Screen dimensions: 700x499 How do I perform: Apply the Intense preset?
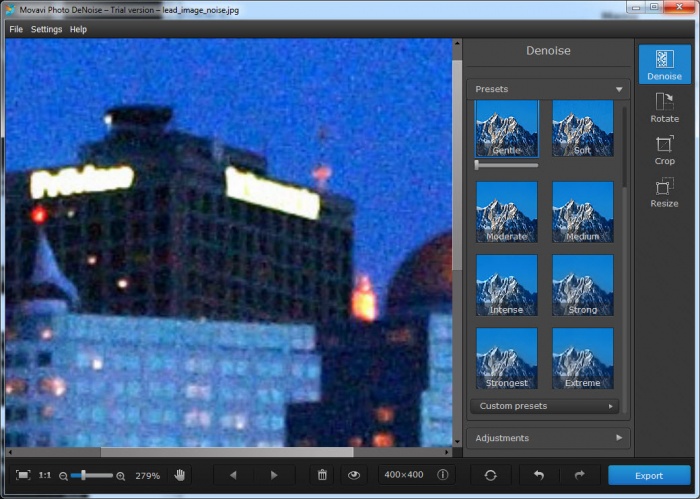(x=507, y=285)
